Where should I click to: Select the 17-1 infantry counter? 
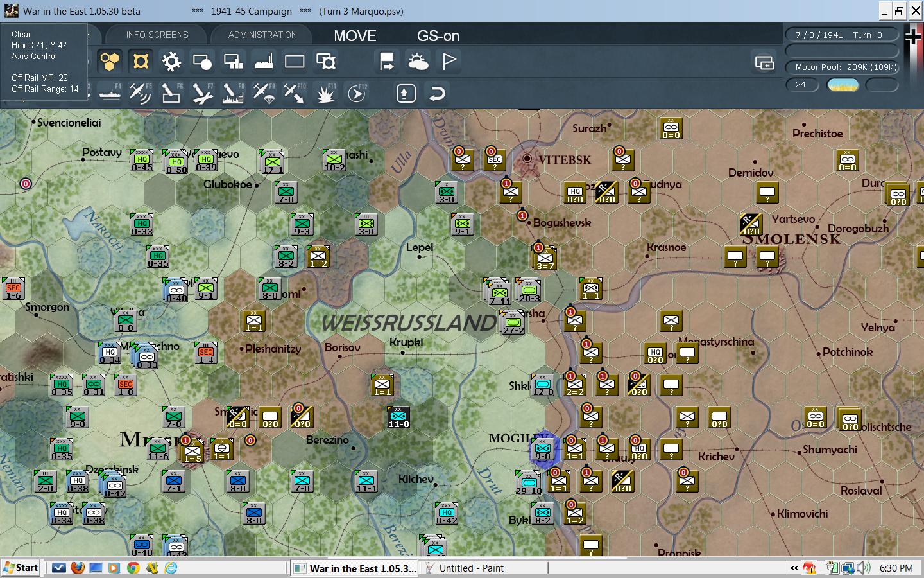tap(272, 161)
